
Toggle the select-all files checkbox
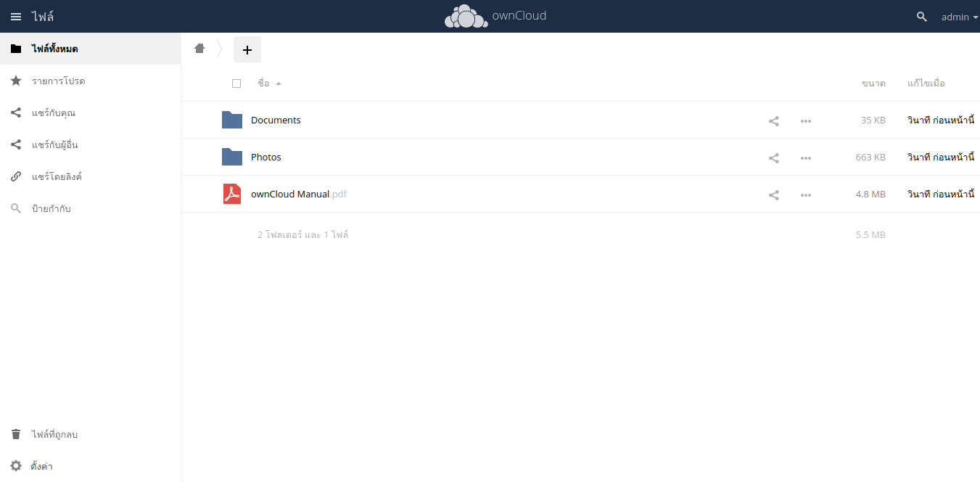tap(236, 83)
